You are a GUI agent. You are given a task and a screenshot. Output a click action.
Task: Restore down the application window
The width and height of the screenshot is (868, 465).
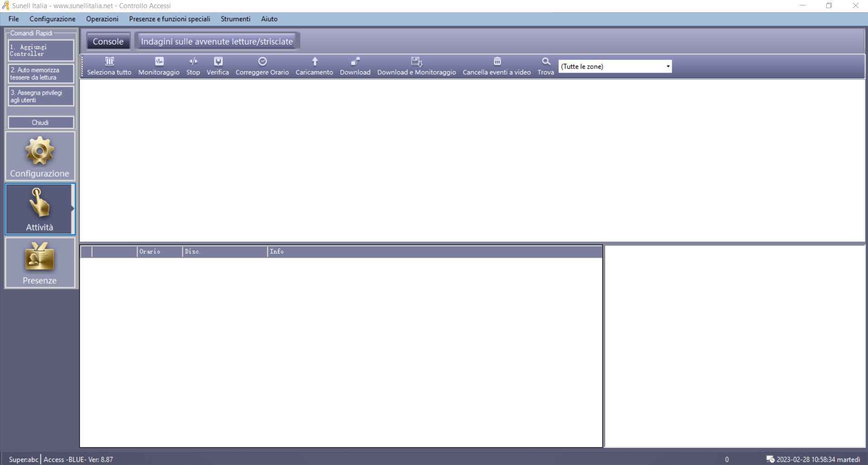[829, 6]
